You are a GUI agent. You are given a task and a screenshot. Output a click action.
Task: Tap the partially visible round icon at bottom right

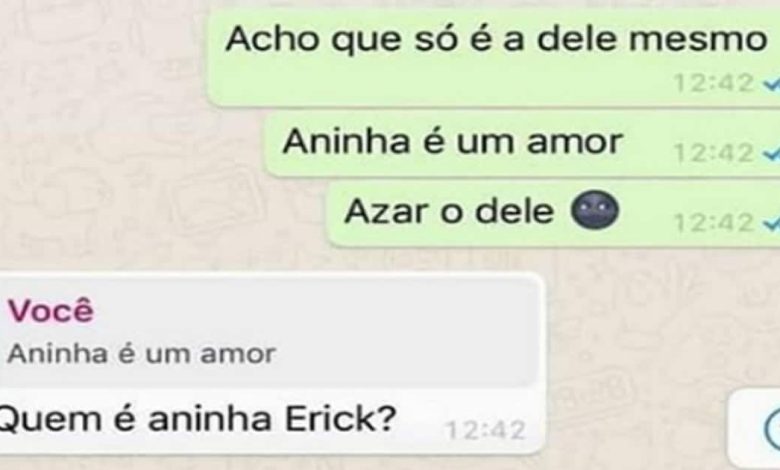(772, 428)
